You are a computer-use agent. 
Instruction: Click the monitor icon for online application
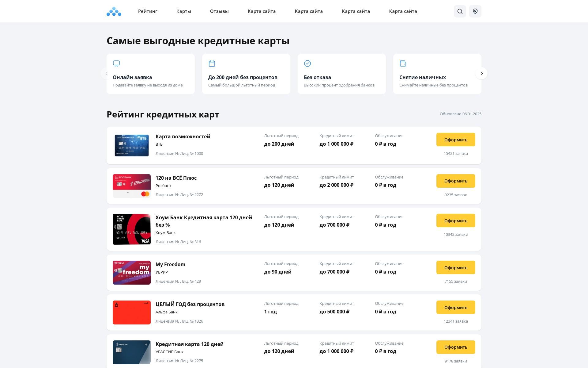pyautogui.click(x=116, y=63)
